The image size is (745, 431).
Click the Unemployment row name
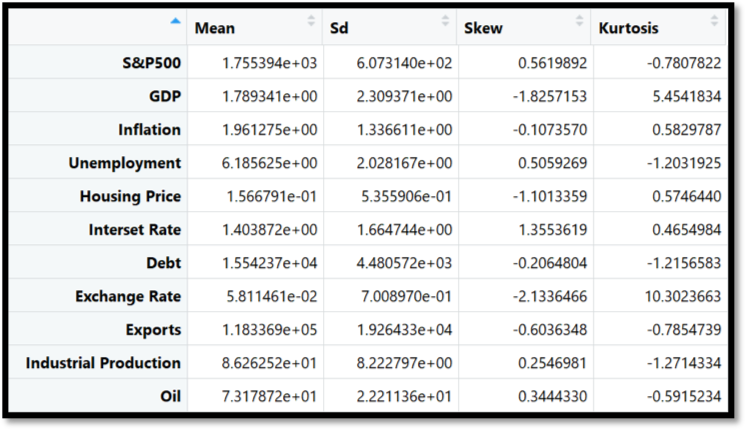click(125, 163)
